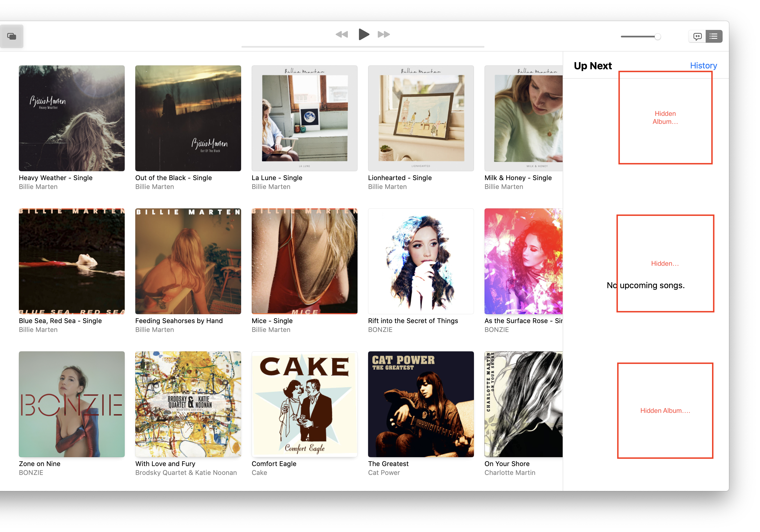Click the 'Comfort Eagle' title
760x532 pixels.
(274, 464)
